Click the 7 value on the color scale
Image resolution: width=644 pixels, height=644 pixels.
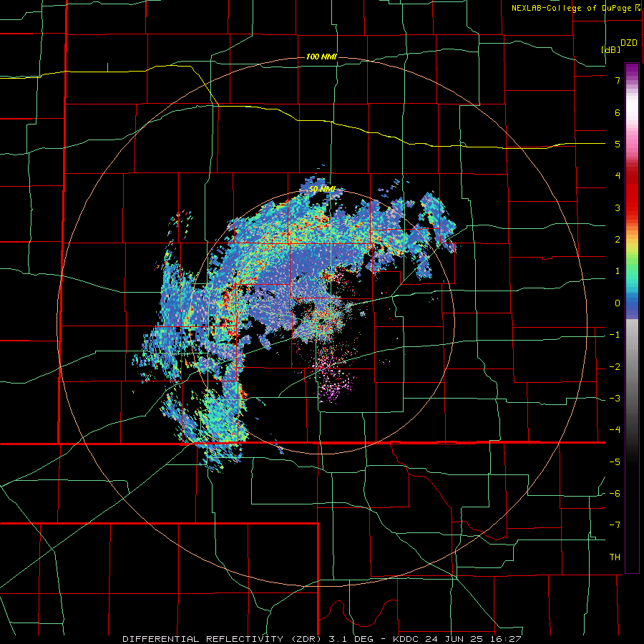(x=618, y=80)
